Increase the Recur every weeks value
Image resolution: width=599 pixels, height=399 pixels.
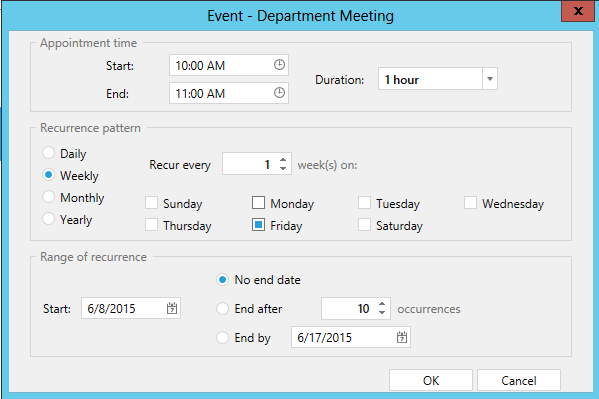(x=283, y=160)
